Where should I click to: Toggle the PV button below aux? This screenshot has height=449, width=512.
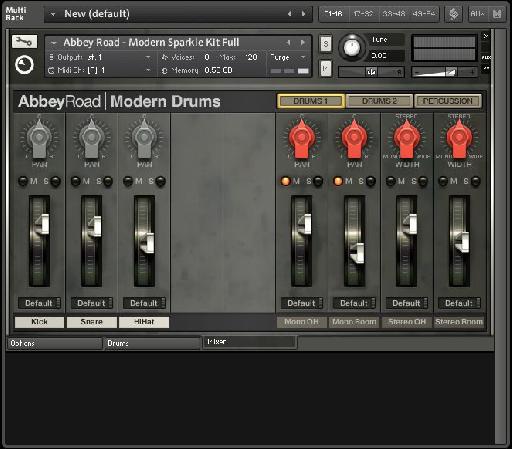pos(486,68)
